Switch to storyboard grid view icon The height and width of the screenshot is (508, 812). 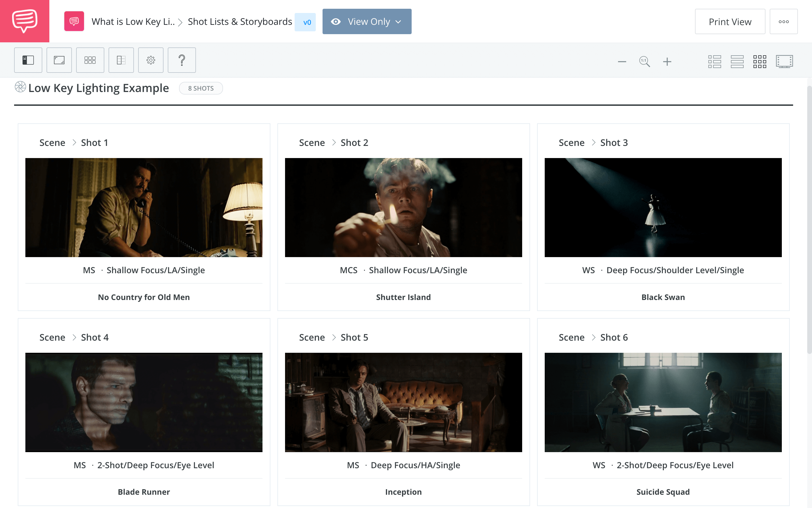(760, 62)
